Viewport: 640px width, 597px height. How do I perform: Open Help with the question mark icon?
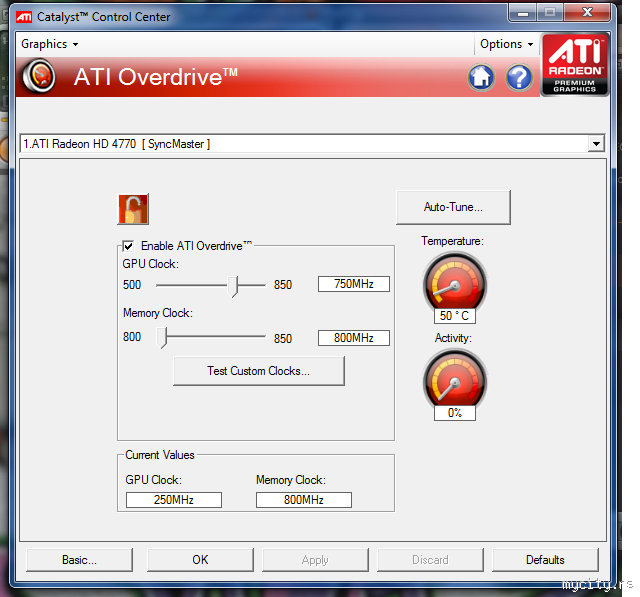[x=519, y=77]
